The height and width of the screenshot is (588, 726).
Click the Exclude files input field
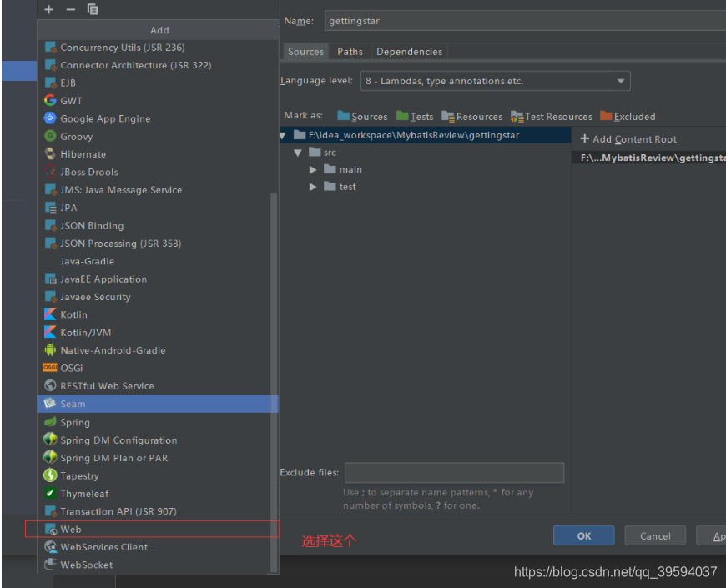click(x=454, y=472)
